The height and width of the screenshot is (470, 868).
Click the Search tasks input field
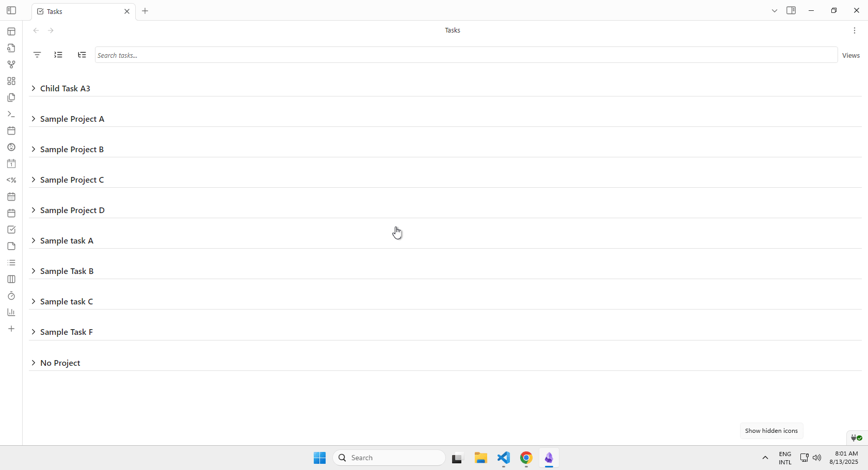pos(464,55)
